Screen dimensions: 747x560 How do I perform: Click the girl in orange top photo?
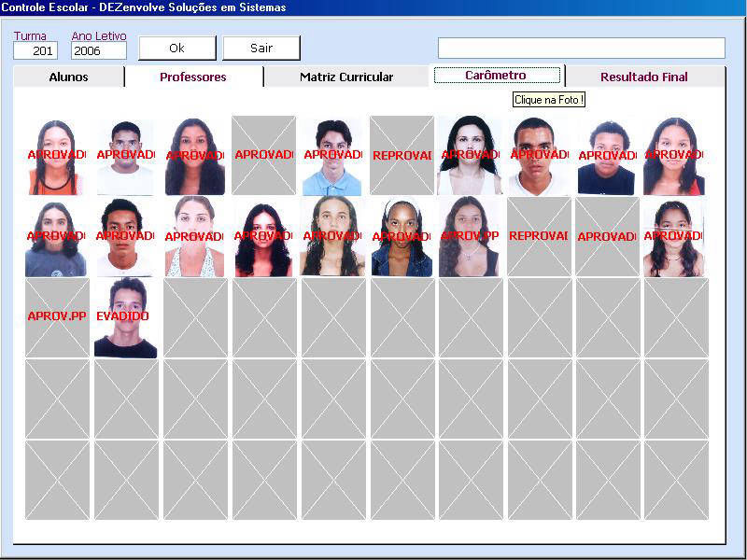click(x=56, y=156)
